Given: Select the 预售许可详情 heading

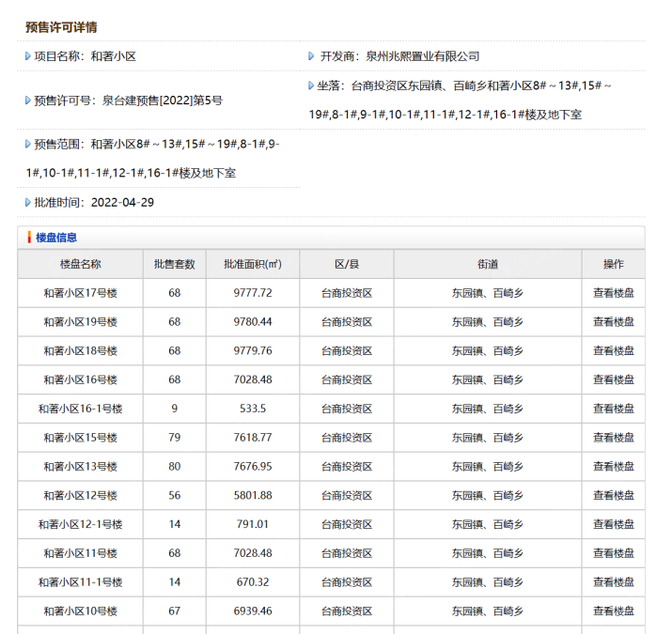Looking at the screenshot, I should [x=61, y=27].
